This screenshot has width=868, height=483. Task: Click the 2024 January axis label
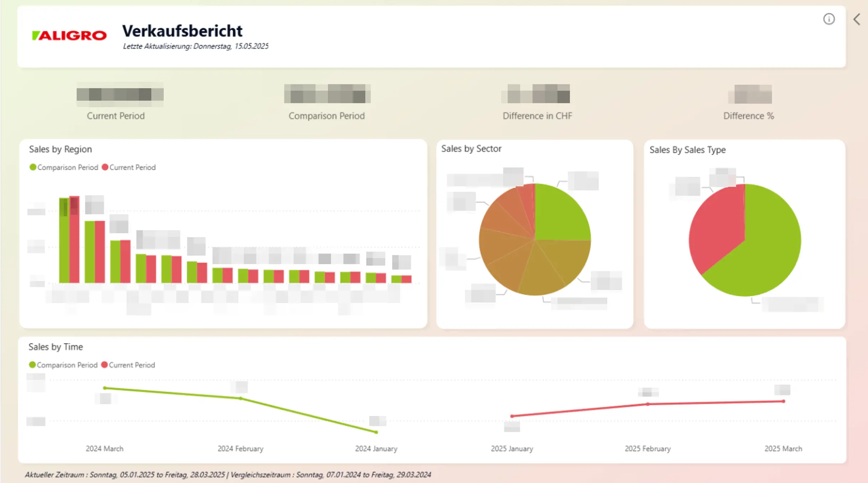[x=376, y=448]
